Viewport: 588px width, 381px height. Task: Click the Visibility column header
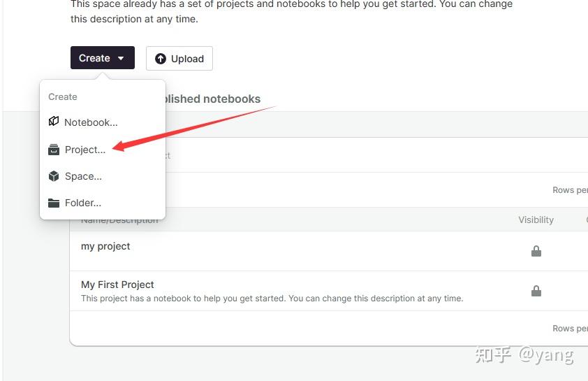(536, 220)
